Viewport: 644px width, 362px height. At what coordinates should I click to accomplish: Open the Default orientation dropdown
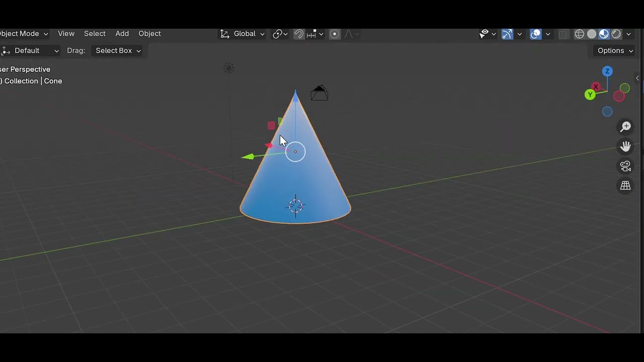click(x=30, y=50)
